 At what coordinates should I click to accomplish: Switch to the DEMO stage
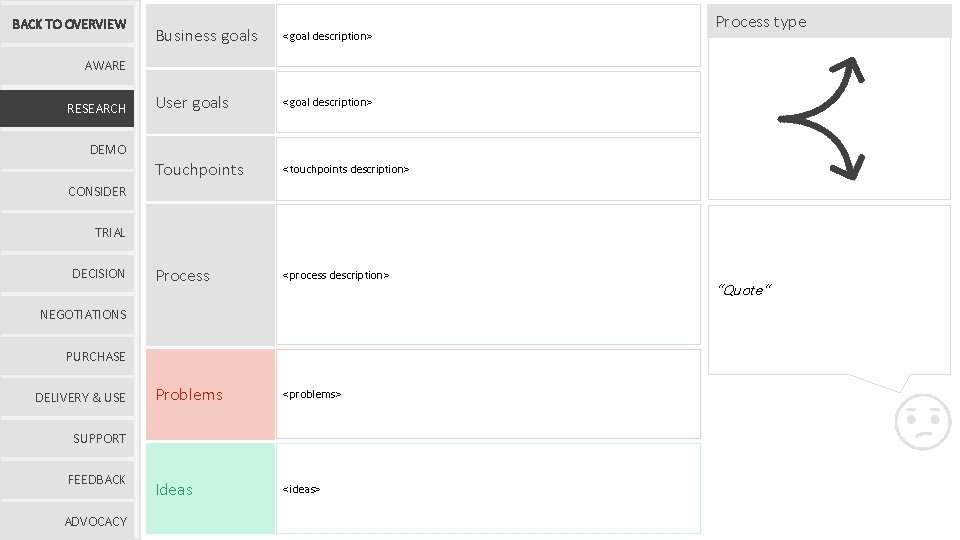69,150
